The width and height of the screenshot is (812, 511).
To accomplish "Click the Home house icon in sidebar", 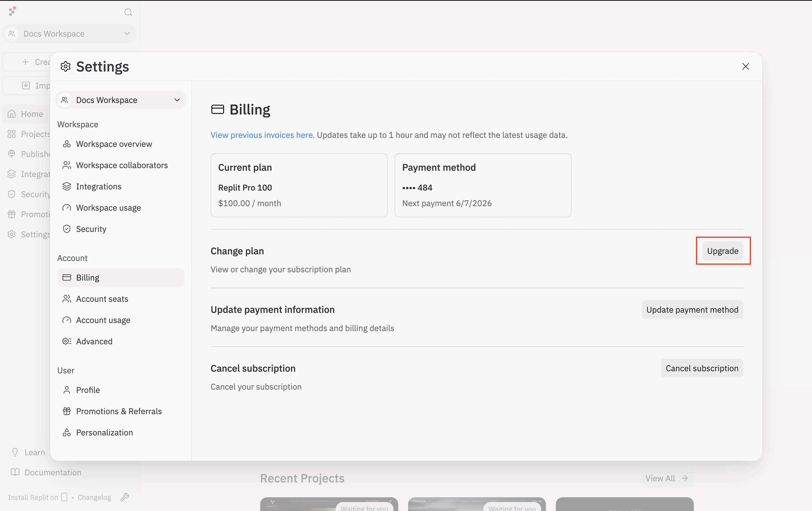I will [x=12, y=114].
